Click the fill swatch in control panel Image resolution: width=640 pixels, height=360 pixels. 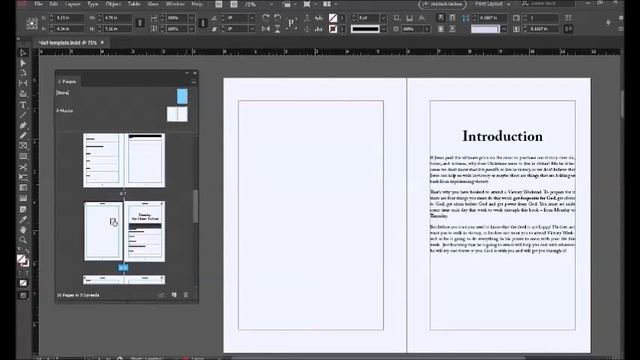[x=333, y=18]
